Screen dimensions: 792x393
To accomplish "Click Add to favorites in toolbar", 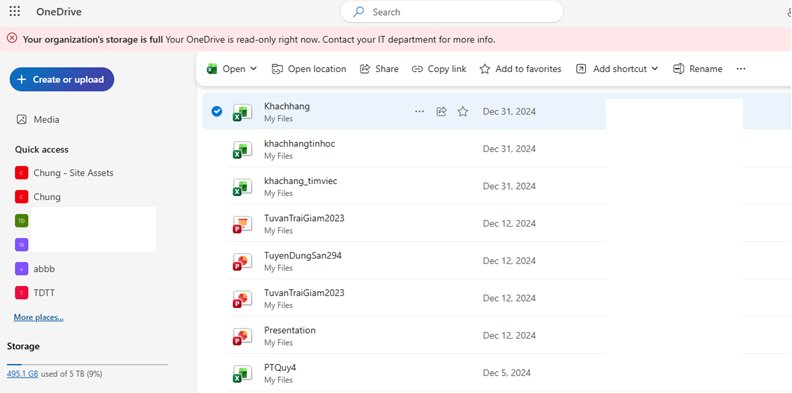I will pyautogui.click(x=520, y=69).
